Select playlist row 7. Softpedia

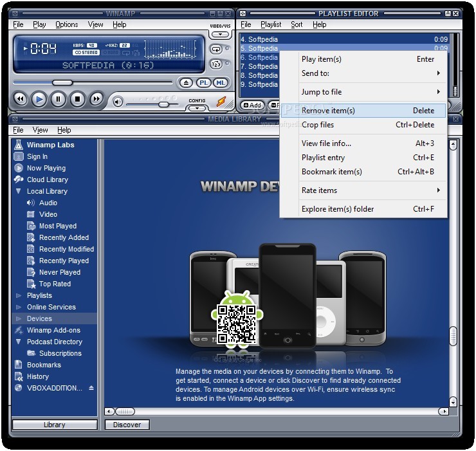(x=259, y=66)
